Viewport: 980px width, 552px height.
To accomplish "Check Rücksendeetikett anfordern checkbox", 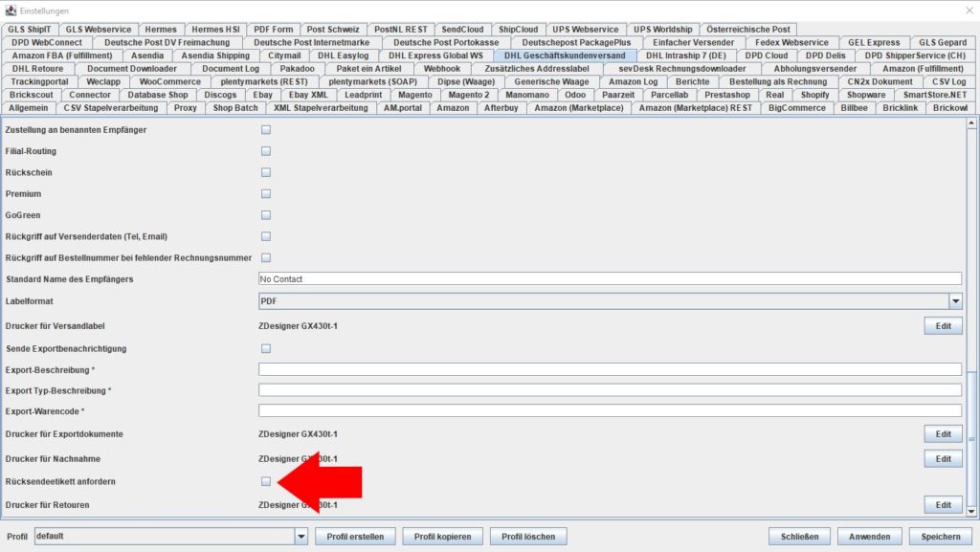I will (x=266, y=481).
